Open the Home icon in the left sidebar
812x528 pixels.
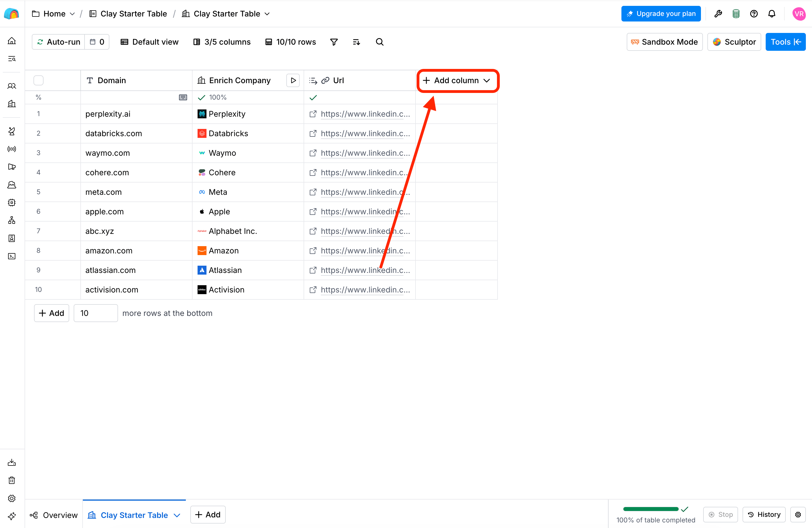12,41
